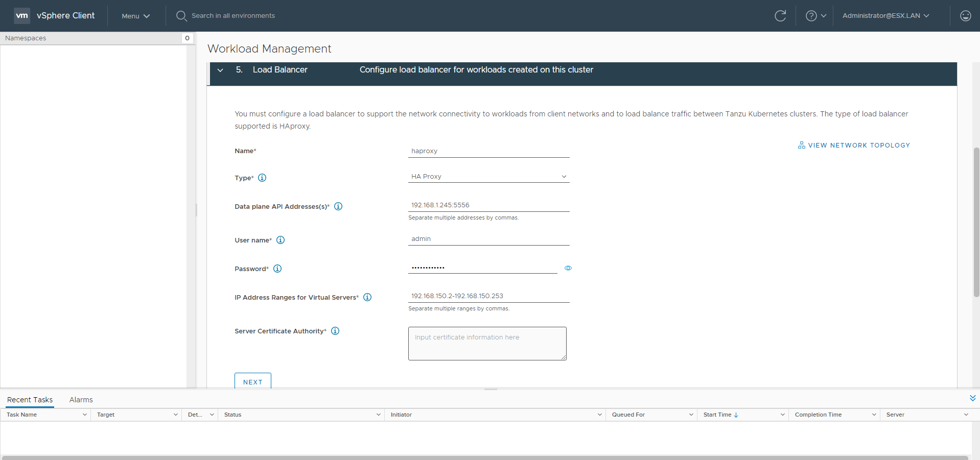Show info for Server Certificate Authority
The height and width of the screenshot is (460, 980).
point(335,331)
